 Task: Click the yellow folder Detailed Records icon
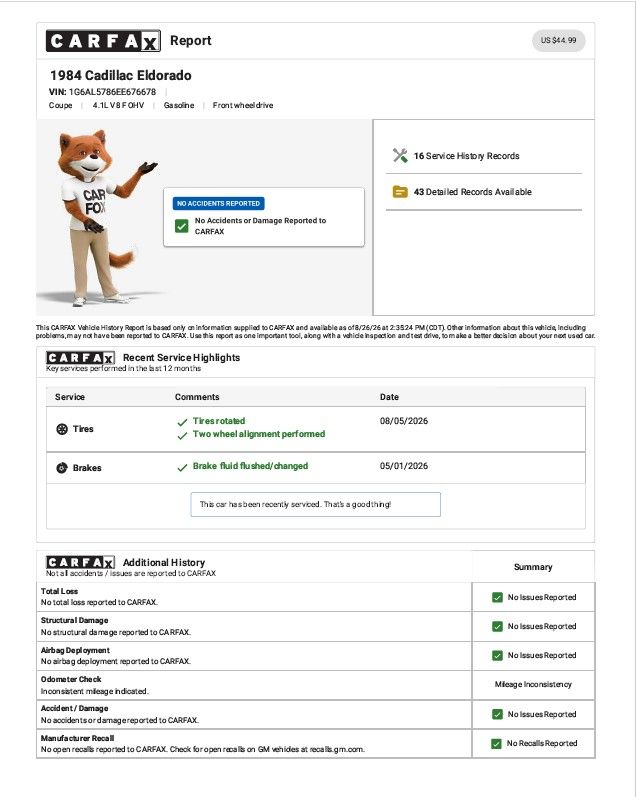pos(400,192)
